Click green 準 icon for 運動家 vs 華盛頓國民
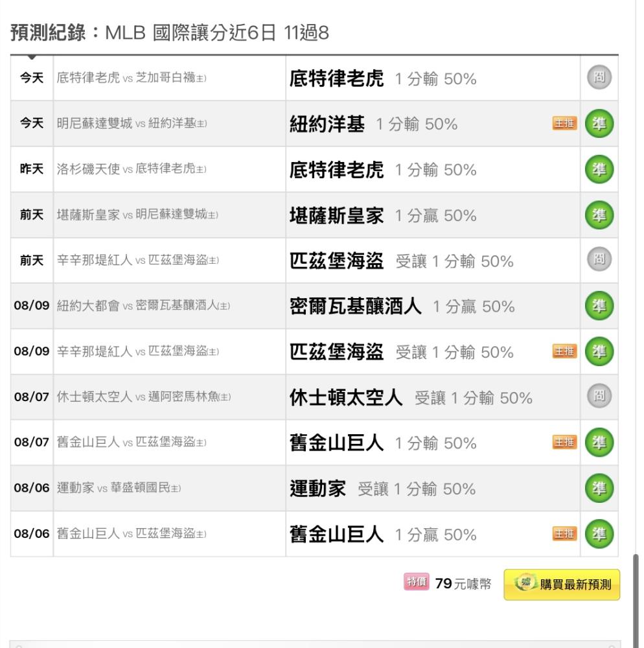 [599, 488]
